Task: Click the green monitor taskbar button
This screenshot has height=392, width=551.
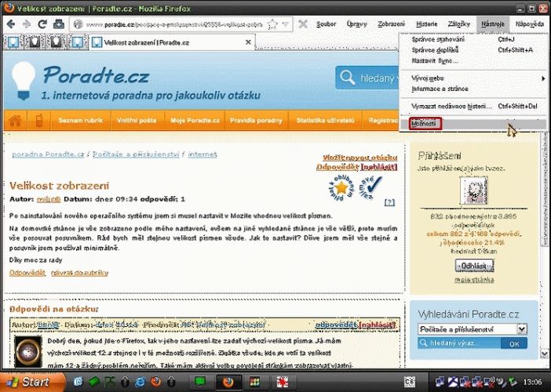Action: coord(200,382)
